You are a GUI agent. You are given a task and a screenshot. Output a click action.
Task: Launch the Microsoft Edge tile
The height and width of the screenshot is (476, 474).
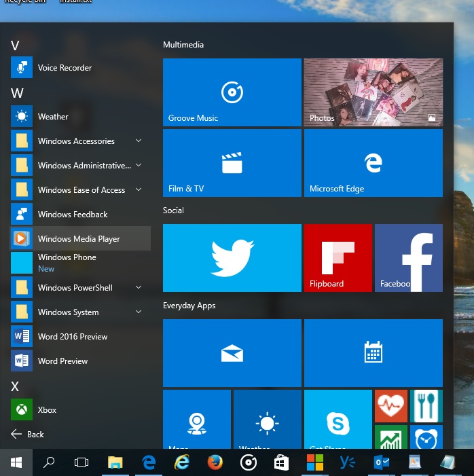373,163
